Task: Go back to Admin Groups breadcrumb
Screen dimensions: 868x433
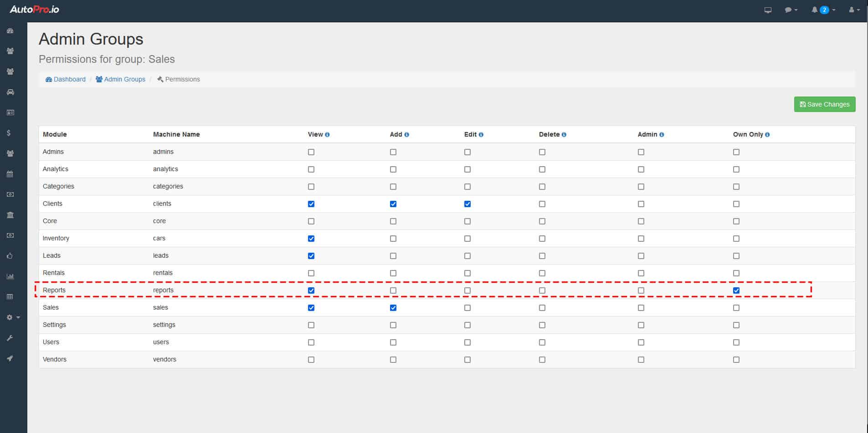Action: pyautogui.click(x=120, y=79)
